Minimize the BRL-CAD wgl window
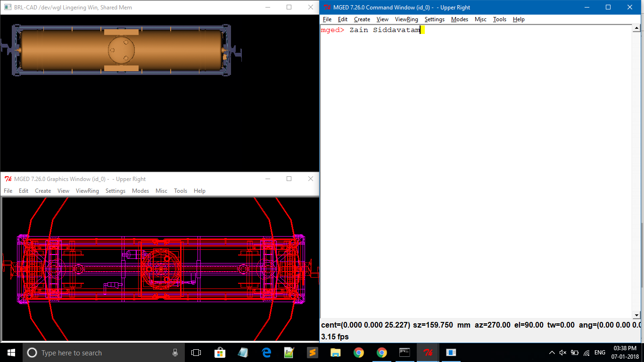The width and height of the screenshot is (644, 362). coord(267,8)
